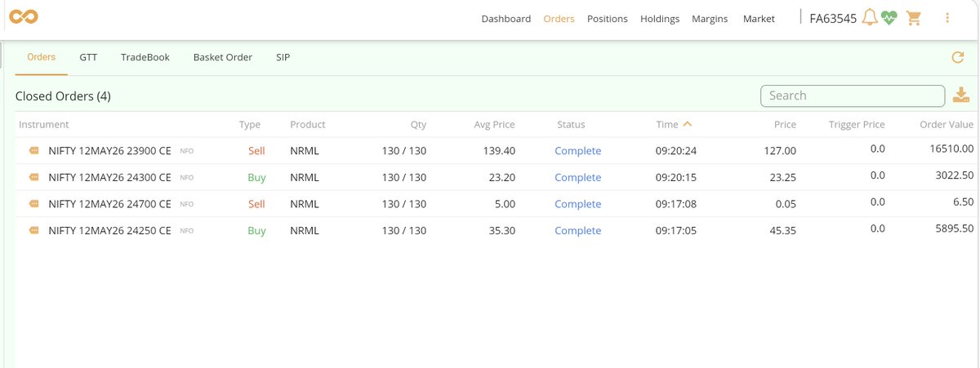This screenshot has height=368, width=980.
Task: Click the tag icon for NIFTY 24300 CE
Action: 33,177
